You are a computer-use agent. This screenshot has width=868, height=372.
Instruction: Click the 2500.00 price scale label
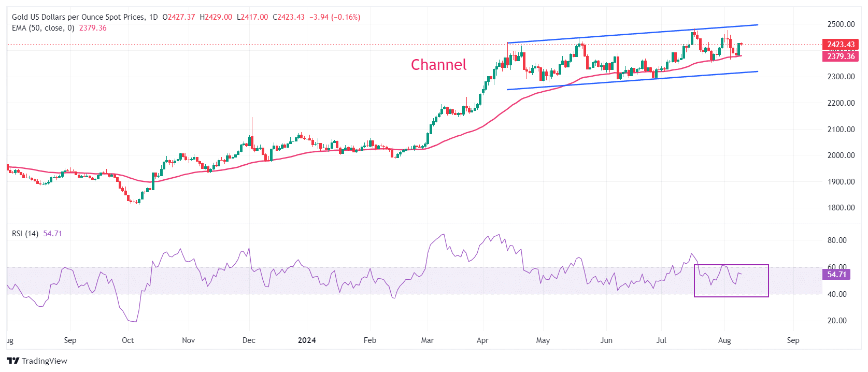tap(841, 24)
